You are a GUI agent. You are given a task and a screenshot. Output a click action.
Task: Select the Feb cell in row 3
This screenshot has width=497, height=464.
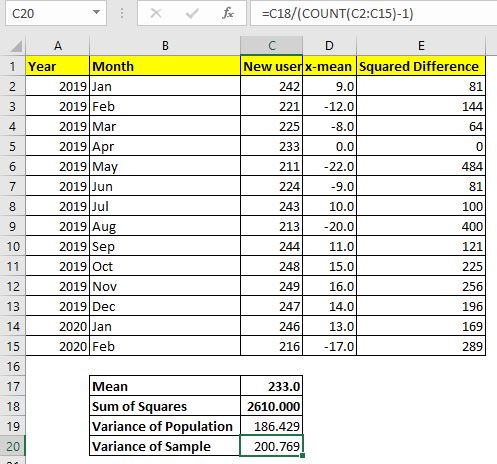(x=165, y=106)
